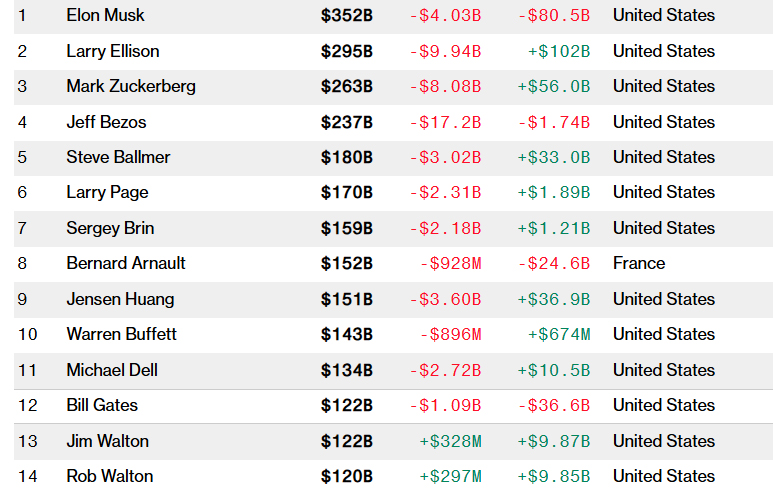Click Elon Musk's $352B net worth
Screen dimensions: 773x491
(347, 15)
